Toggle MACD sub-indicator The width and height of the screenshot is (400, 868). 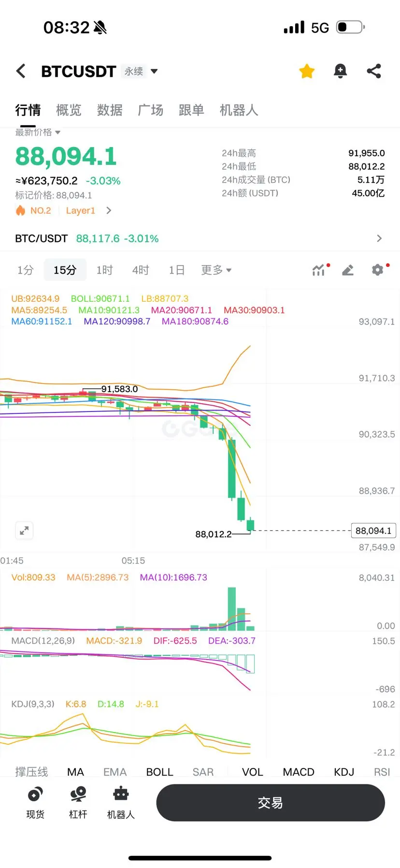[x=299, y=772]
